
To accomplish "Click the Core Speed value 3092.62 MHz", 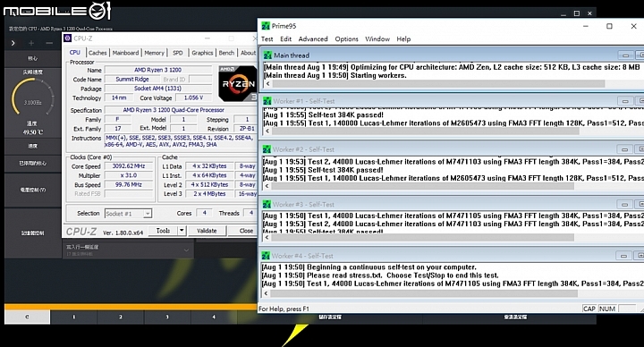I will (129, 166).
